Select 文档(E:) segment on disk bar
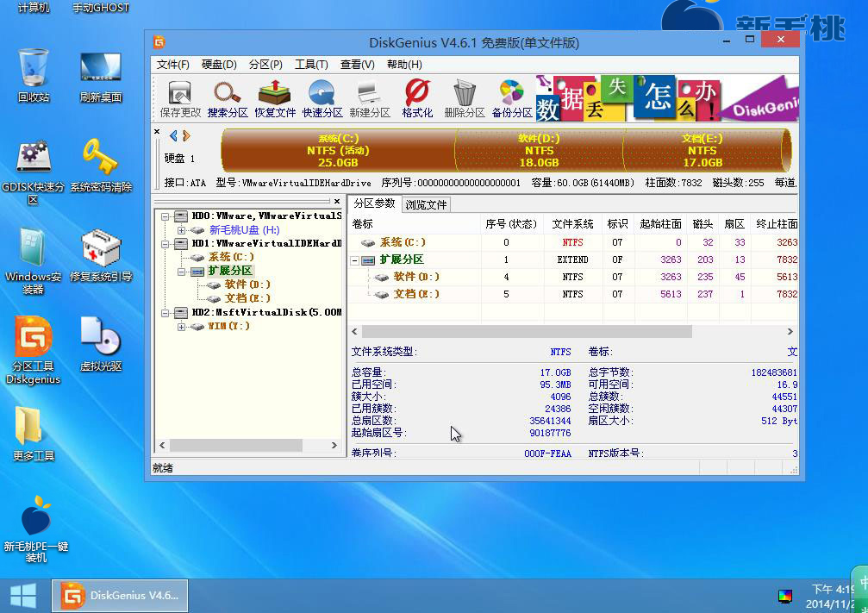This screenshot has height=613, width=868. click(703, 150)
